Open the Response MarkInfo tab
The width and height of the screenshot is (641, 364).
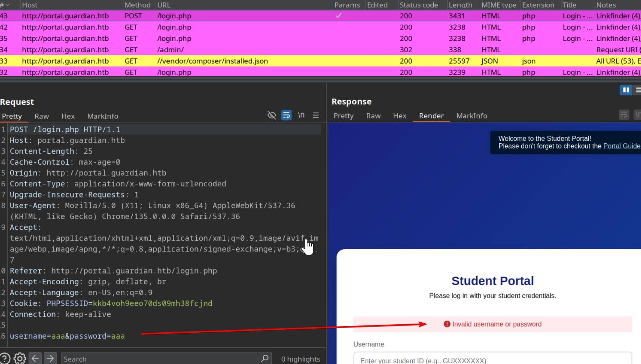click(472, 116)
